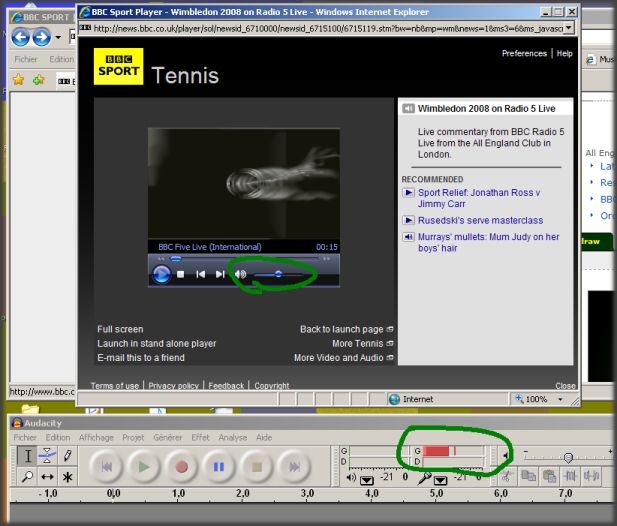Screen dimensions: 617x526
Task: Select the Audacity Multi-tool asterisk
Action: (67, 477)
